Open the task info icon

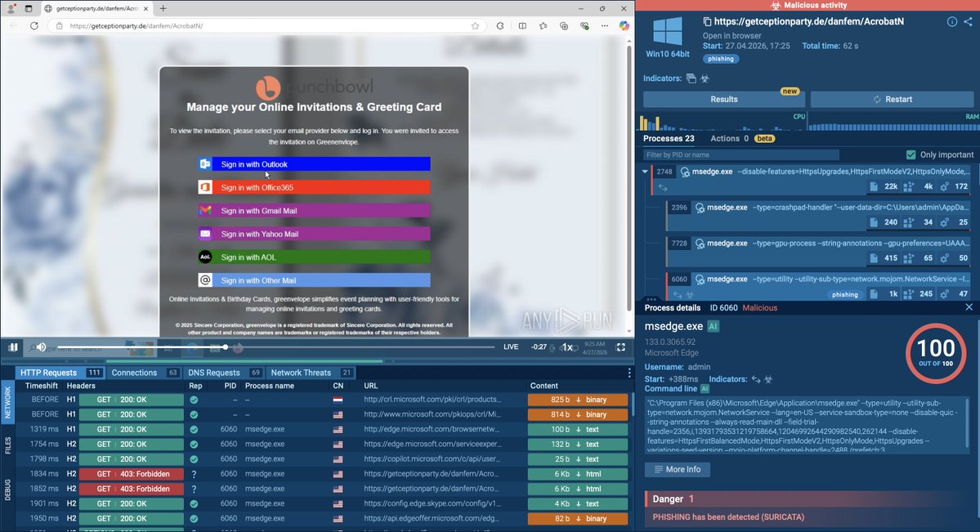[x=952, y=21]
